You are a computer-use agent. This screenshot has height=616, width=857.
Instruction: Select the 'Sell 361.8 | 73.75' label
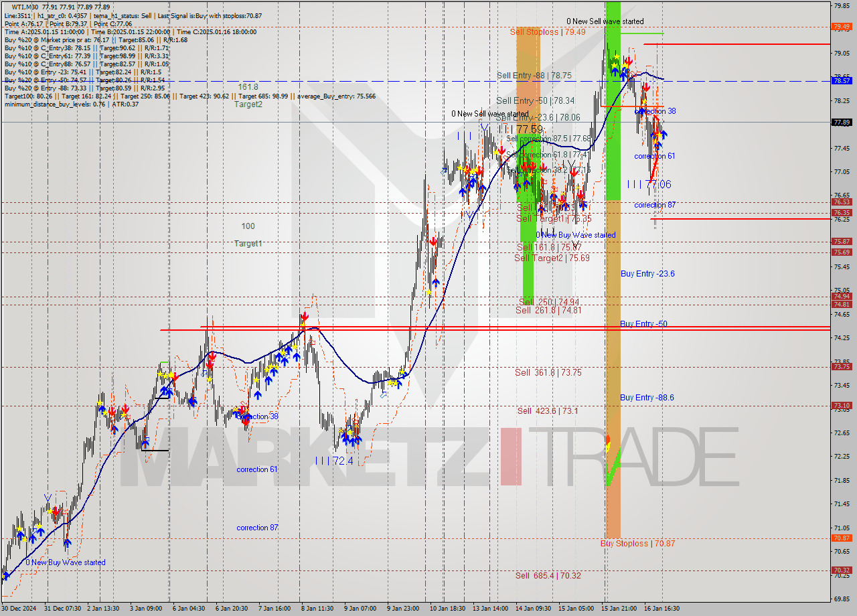pos(548,372)
